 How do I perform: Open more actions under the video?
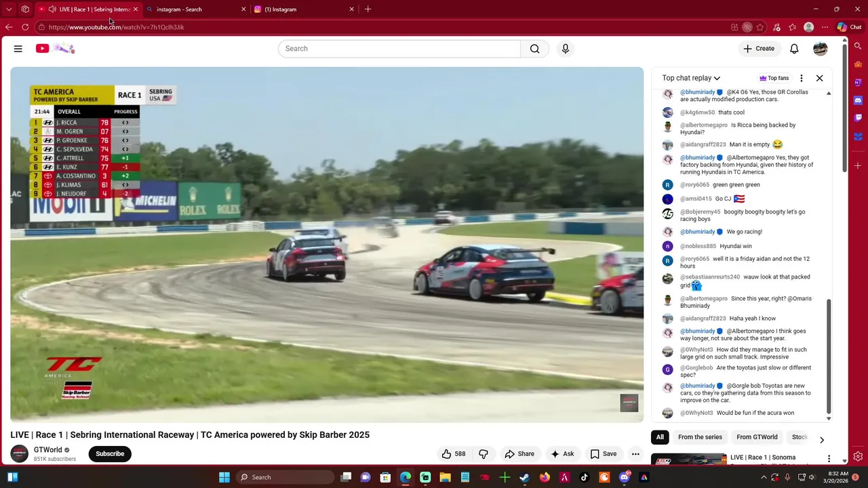click(x=635, y=454)
